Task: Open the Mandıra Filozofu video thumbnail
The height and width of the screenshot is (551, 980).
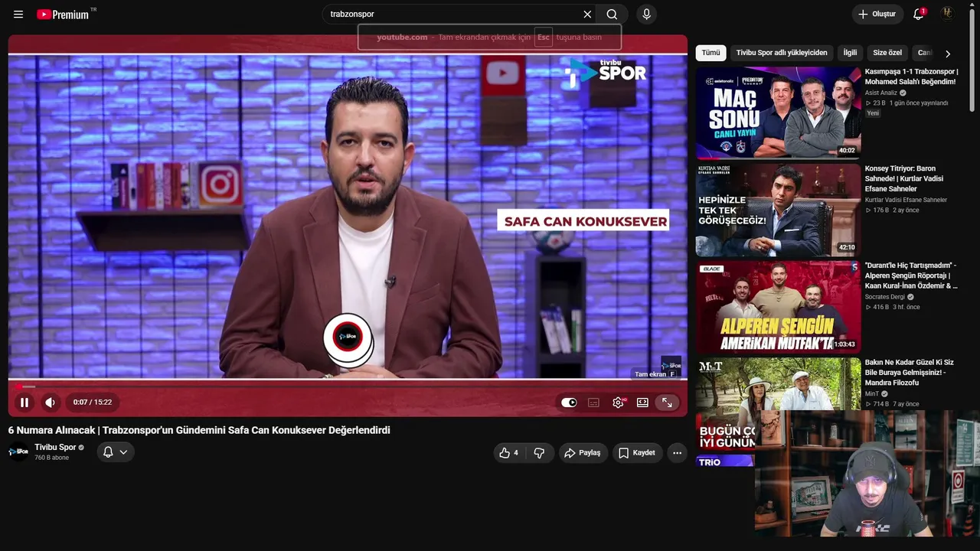Action: click(778, 383)
